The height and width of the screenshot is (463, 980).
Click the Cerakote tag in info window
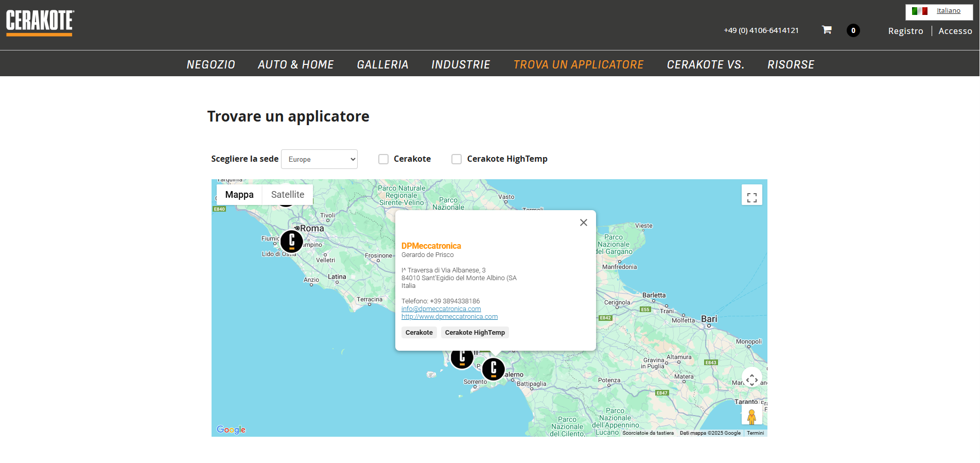tap(419, 333)
